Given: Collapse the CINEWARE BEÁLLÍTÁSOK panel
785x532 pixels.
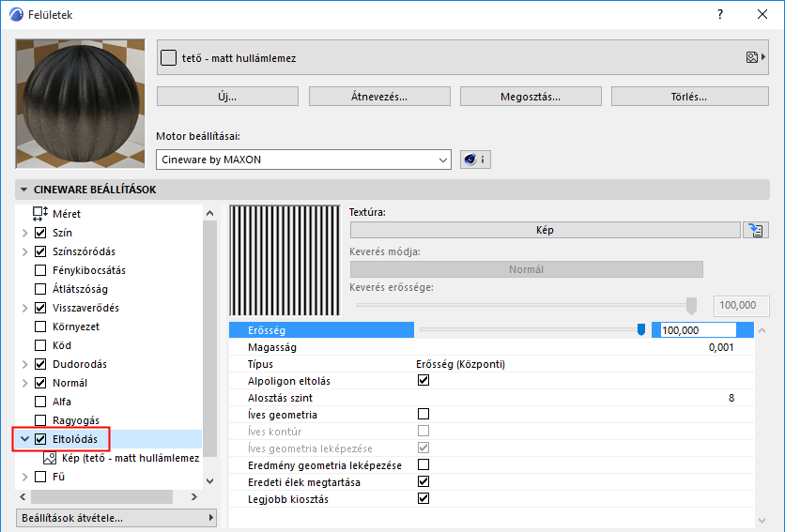Looking at the screenshot, I should 23,190.
